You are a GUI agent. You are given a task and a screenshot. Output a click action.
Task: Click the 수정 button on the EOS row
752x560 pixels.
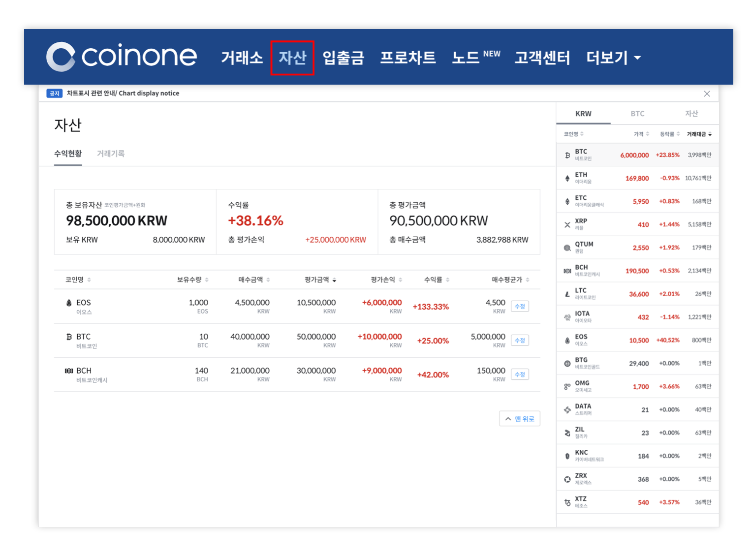520,306
